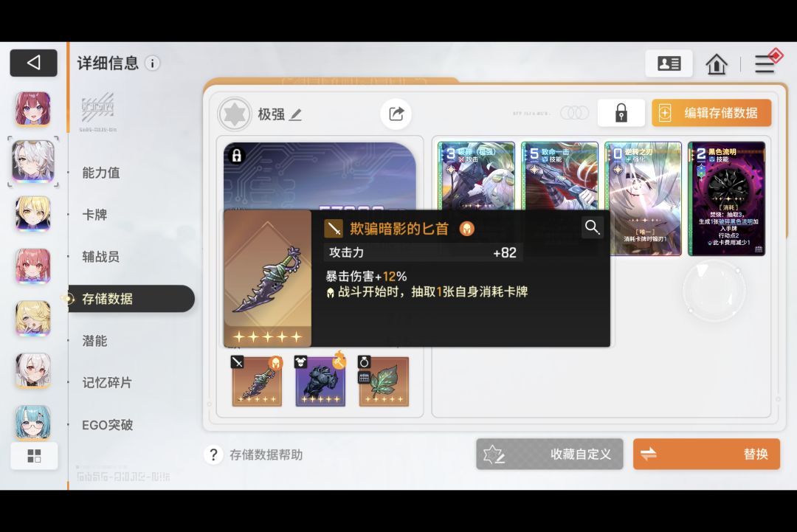Click the 详细信息 page title

pos(108,63)
